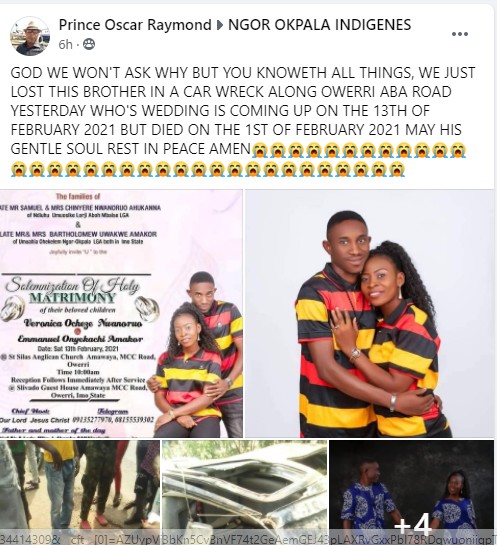The height and width of the screenshot is (545, 497).
Task: Open Prince Oscar Raymond's profile avatar
Action: click(30, 36)
